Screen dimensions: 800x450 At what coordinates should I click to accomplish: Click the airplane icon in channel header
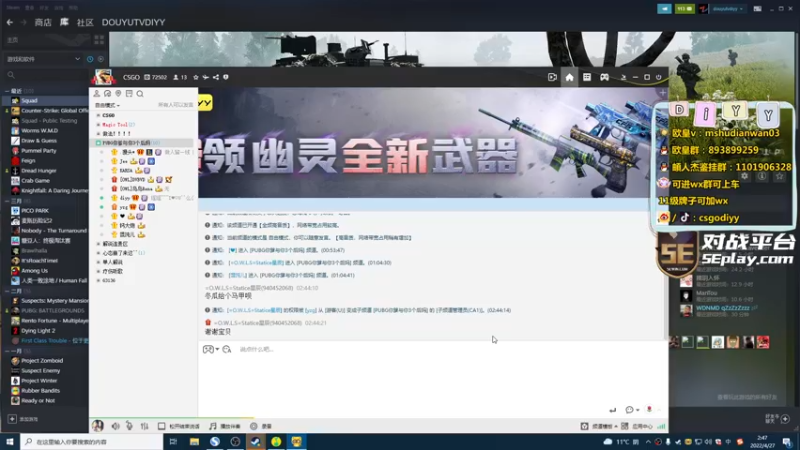(206, 78)
